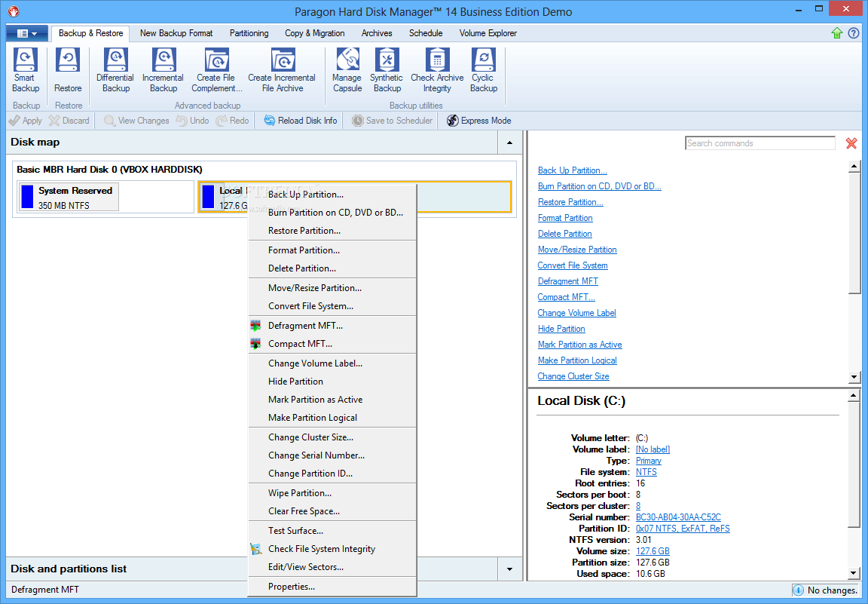Select Check File System Integrity menu item
Image resolution: width=868 pixels, height=604 pixels.
332,549
